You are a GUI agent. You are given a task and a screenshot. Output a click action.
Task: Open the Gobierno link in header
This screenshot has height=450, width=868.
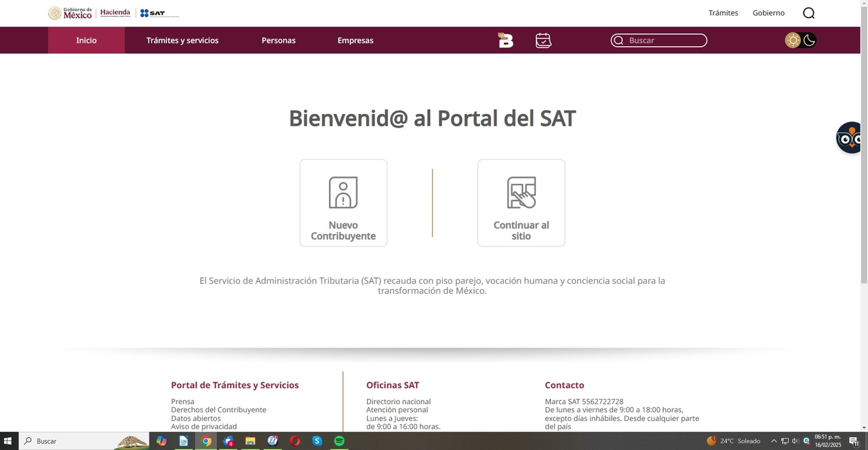[768, 13]
